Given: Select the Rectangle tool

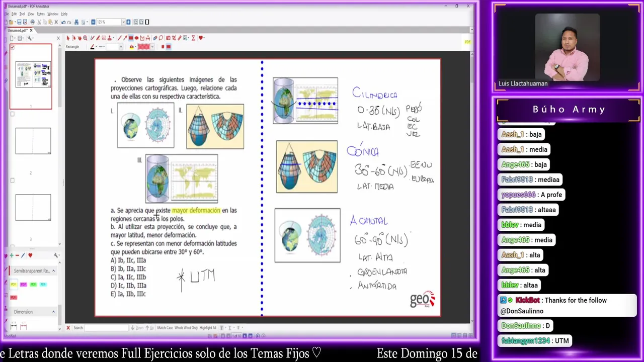Looking at the screenshot, I should [x=131, y=38].
